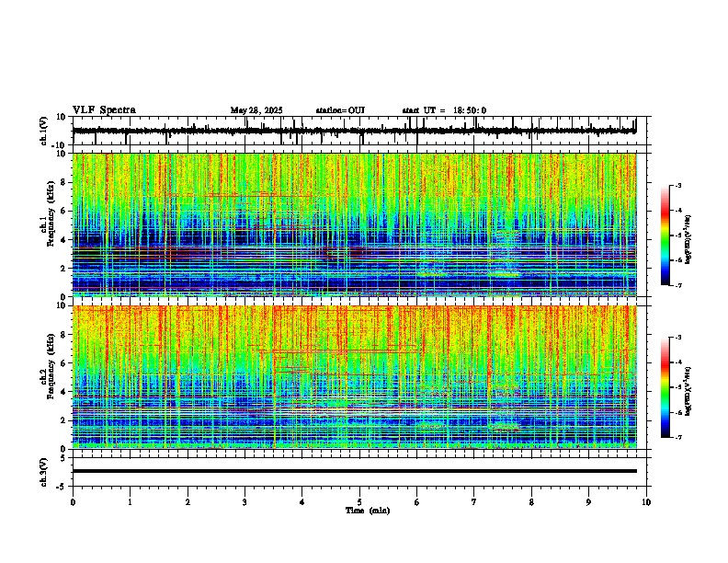Click the "8" kHz tick on ch.1 frequency axis

(64, 182)
